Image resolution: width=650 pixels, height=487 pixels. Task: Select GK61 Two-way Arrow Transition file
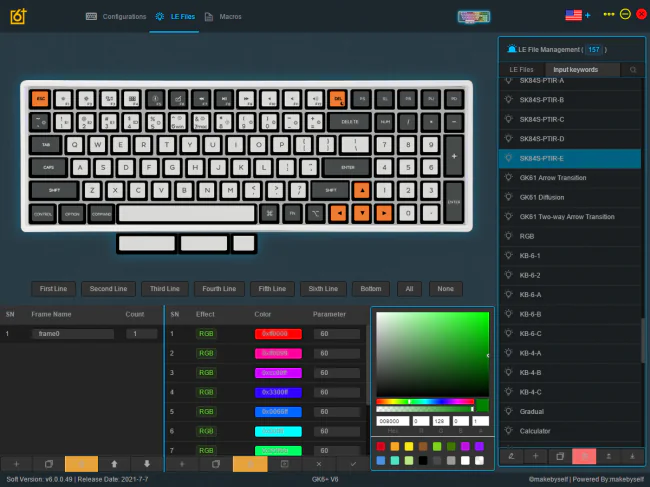(x=570, y=217)
